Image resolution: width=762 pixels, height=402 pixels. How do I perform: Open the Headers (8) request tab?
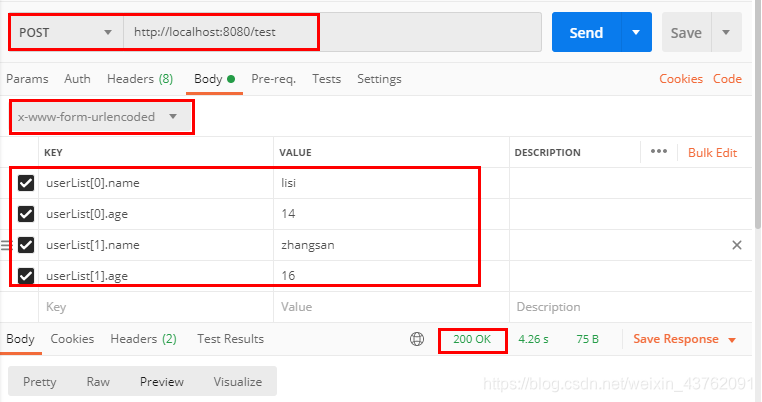tap(140, 79)
